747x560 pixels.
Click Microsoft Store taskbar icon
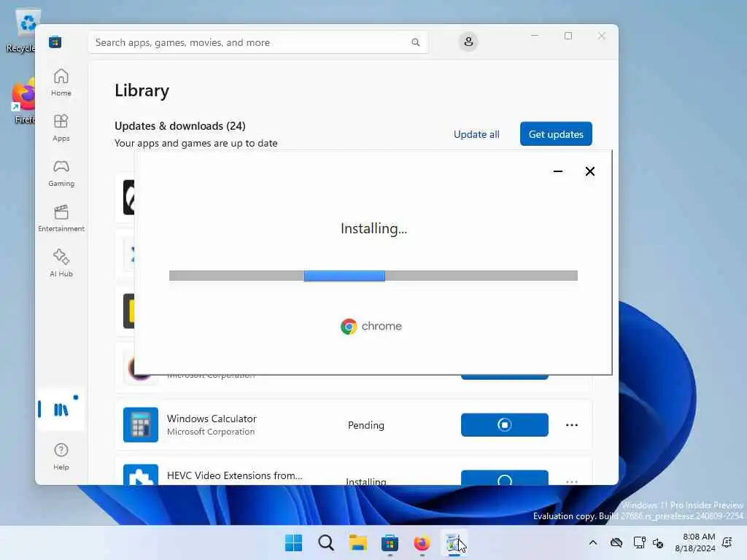click(390, 542)
